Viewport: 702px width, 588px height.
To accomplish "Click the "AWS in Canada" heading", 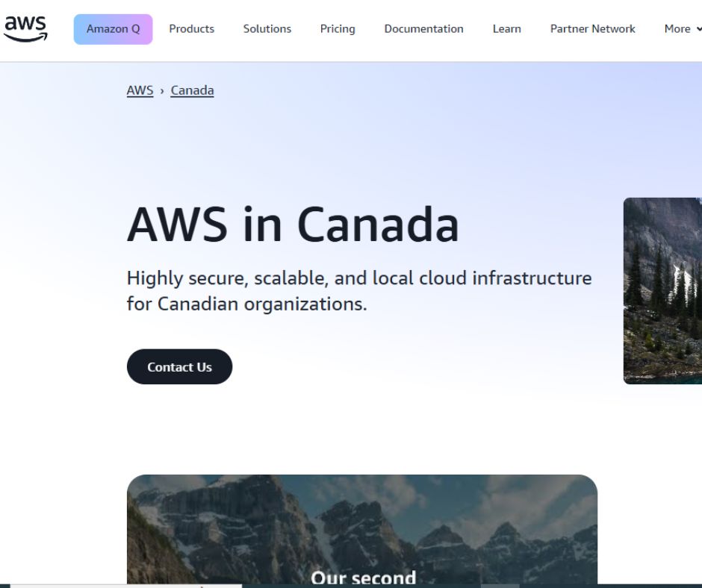I will (x=293, y=225).
